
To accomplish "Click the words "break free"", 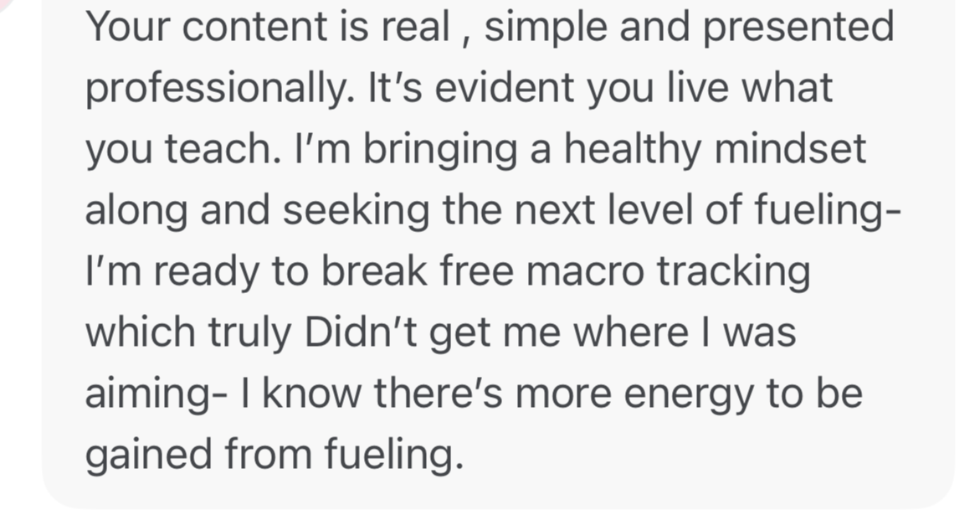I will click(x=418, y=272).
